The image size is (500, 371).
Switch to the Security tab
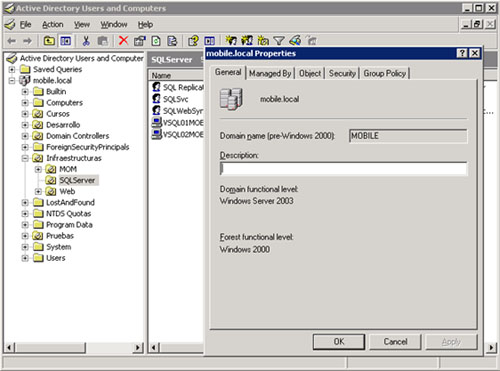(x=342, y=73)
